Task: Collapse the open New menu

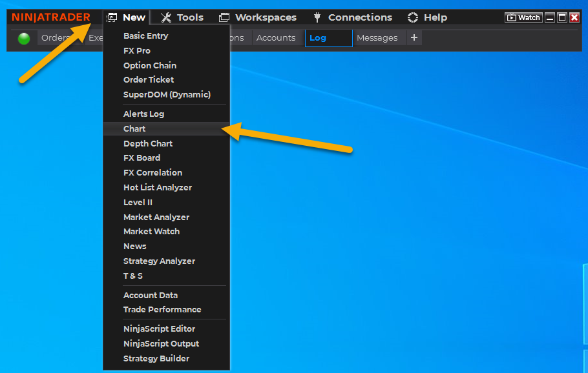Action: (x=127, y=17)
